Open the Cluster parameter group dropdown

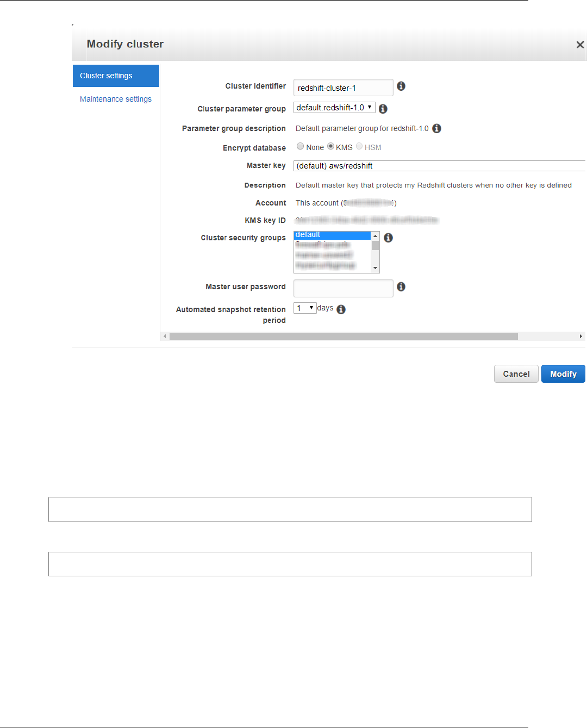[334, 108]
